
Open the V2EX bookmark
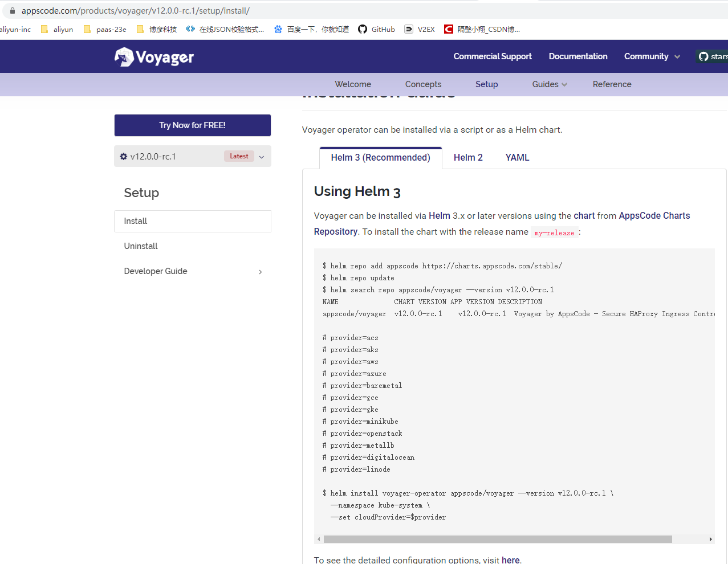point(420,29)
